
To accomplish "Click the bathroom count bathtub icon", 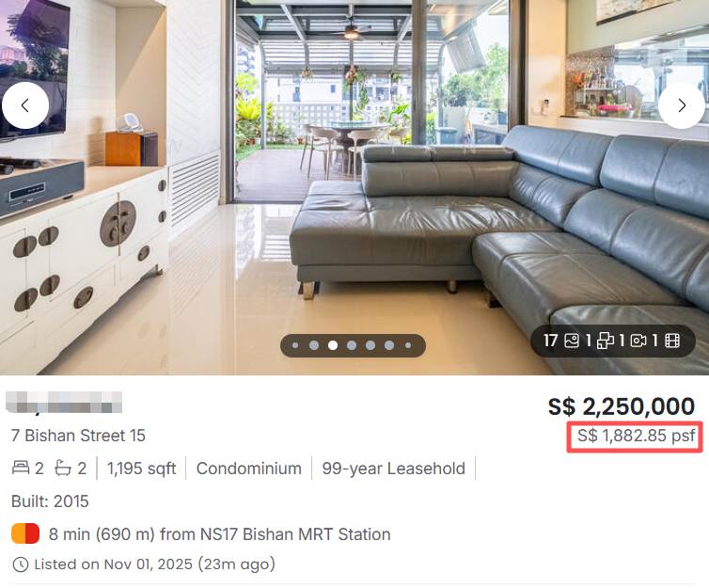I will tap(63, 469).
